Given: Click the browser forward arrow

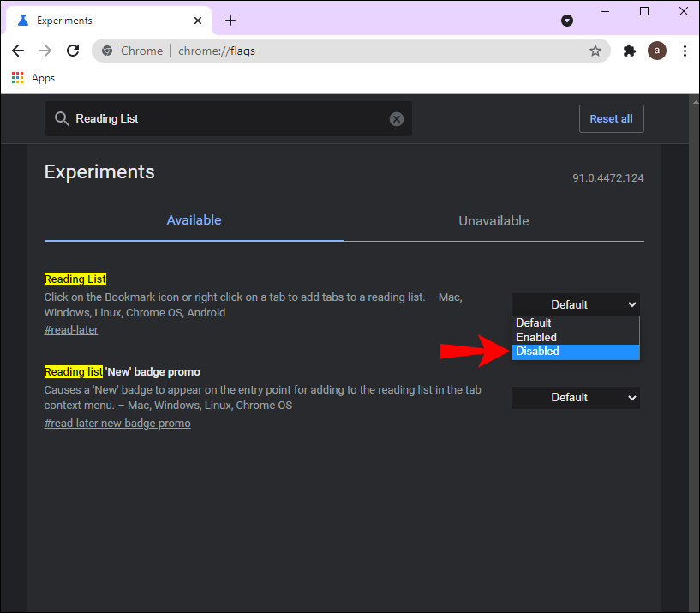Looking at the screenshot, I should click(45, 51).
